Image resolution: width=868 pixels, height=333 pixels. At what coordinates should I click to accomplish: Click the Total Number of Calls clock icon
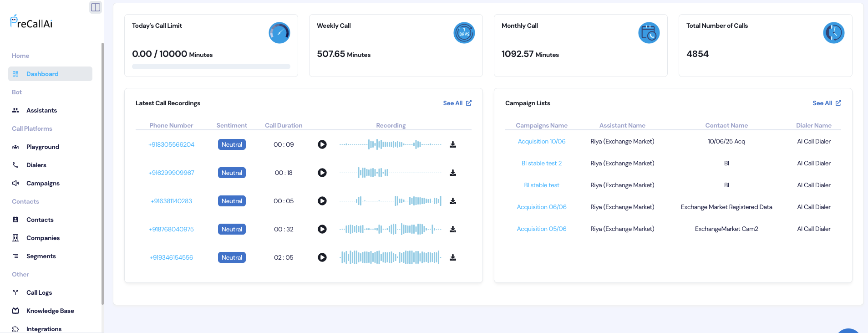[x=834, y=33]
